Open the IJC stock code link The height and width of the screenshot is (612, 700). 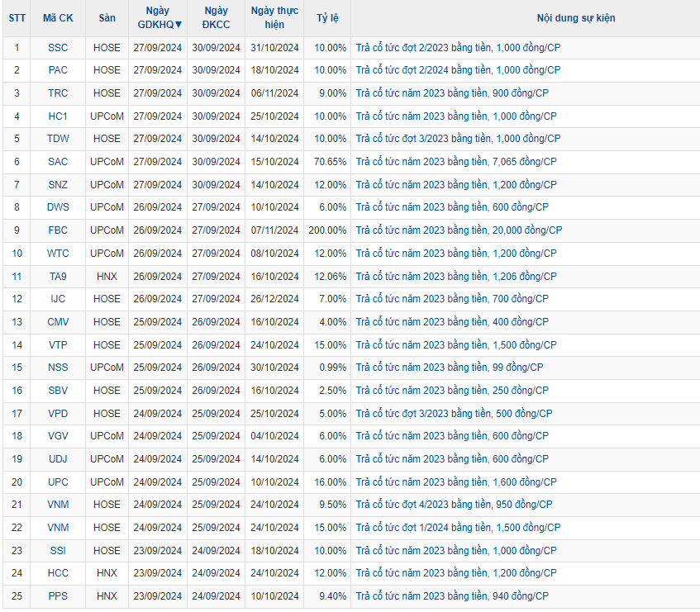pos(58,299)
